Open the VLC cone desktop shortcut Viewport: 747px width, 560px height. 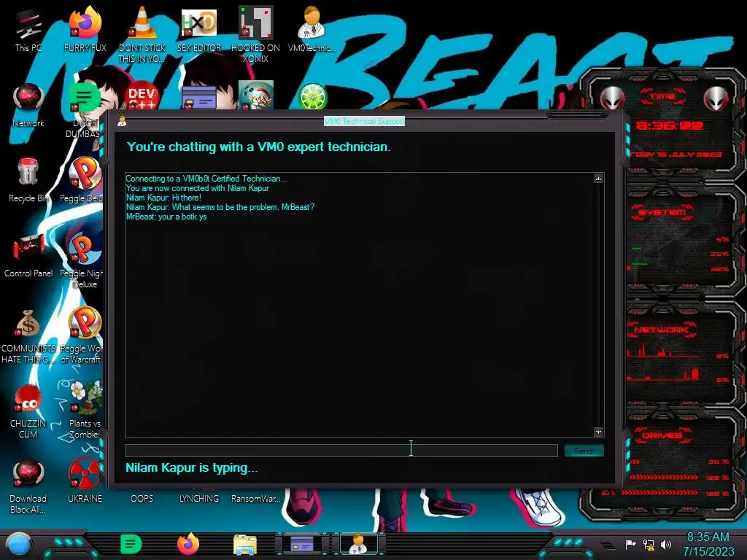pos(142,34)
